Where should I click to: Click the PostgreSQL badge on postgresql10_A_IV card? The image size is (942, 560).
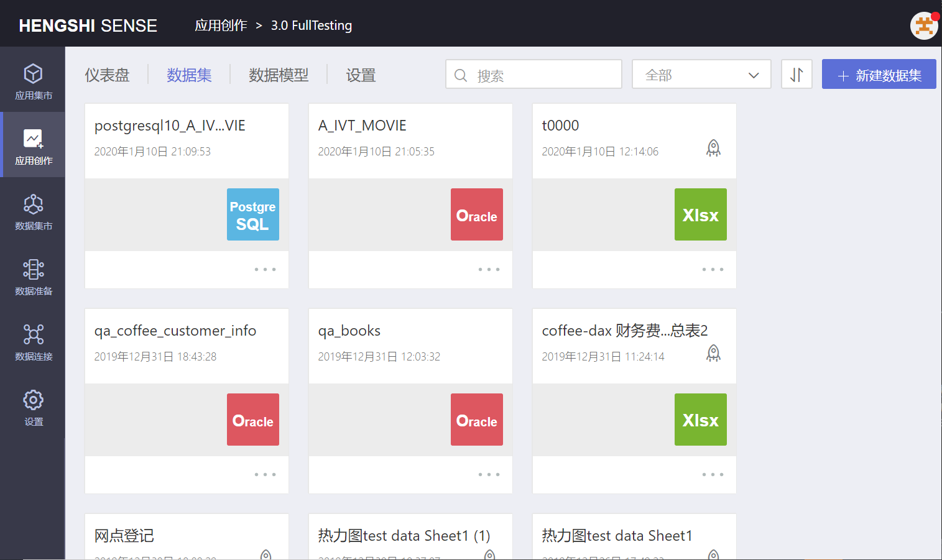pos(253,214)
